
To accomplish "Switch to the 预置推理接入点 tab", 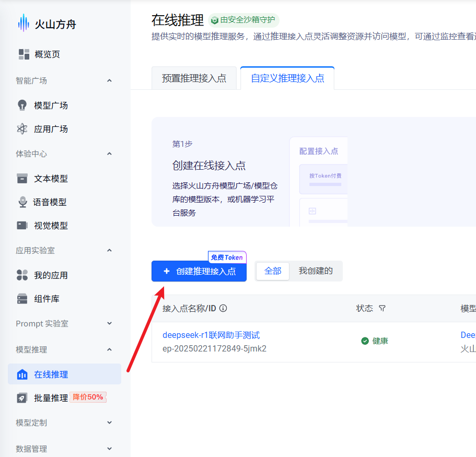I will [x=194, y=78].
